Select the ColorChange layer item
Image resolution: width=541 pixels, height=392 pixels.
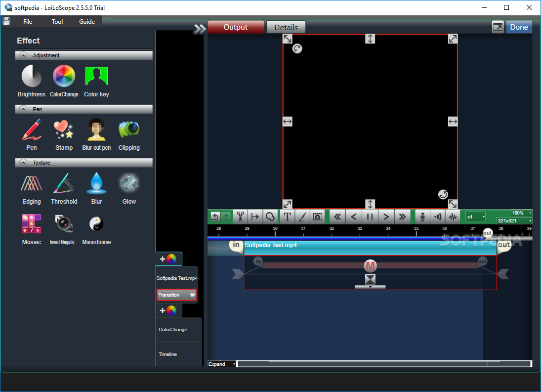tap(178, 330)
